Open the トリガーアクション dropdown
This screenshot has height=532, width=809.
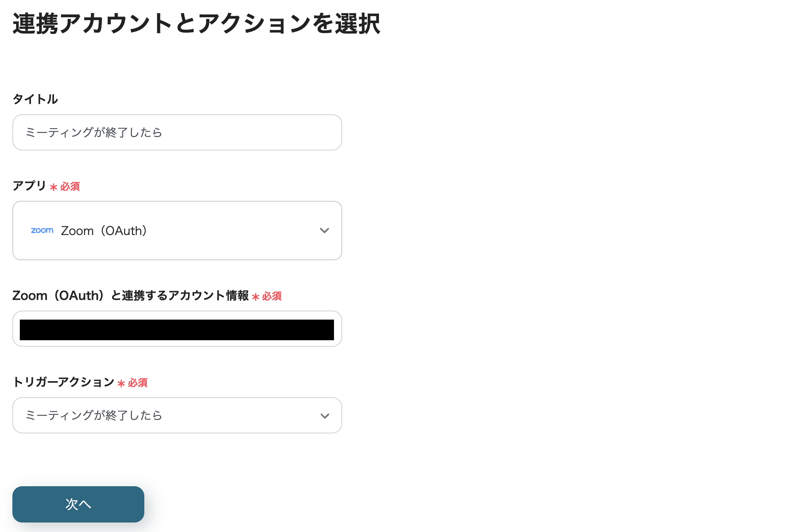[177, 415]
